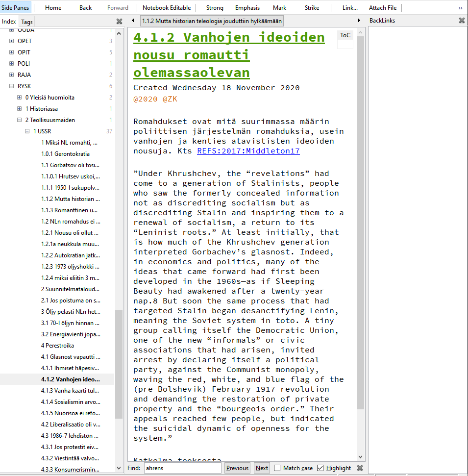The height and width of the screenshot is (476, 468).
Task: Click the toolbar overflow chevron
Action: click(x=460, y=8)
